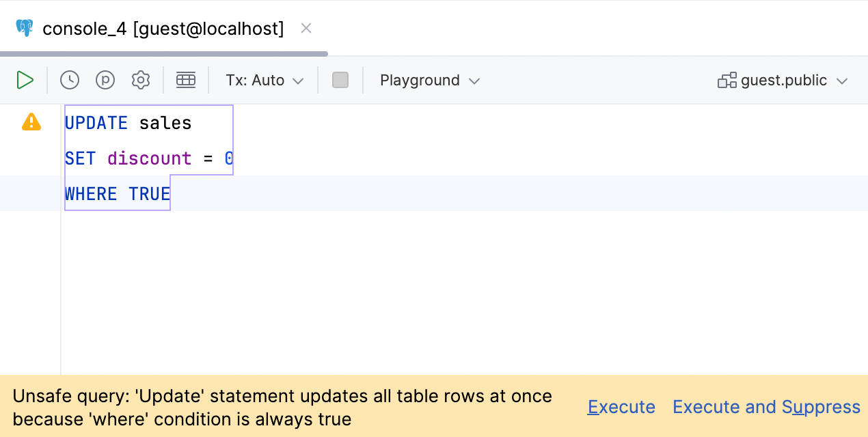868x437 pixels.
Task: Click the Execute and Suppress link
Action: click(x=766, y=408)
